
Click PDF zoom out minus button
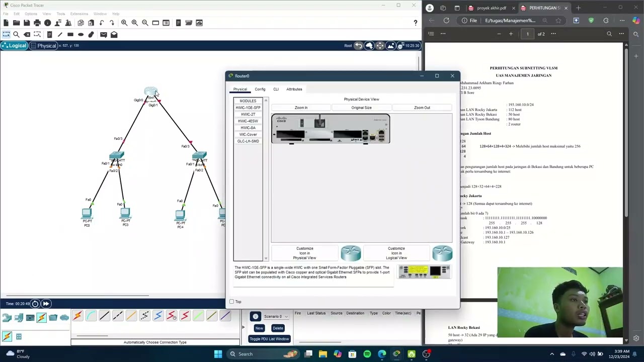pyautogui.click(x=499, y=34)
